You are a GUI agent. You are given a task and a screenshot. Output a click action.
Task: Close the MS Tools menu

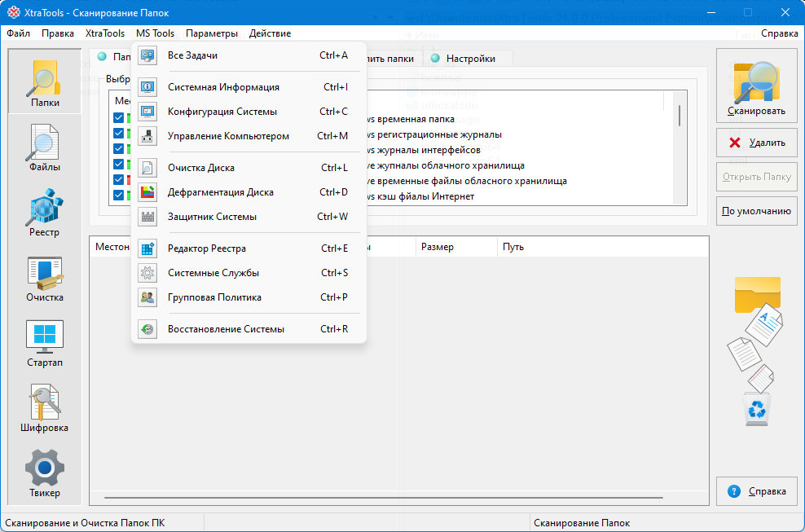(155, 33)
